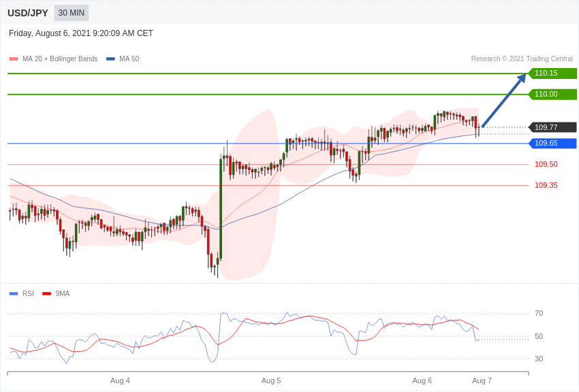Screen dimensions: 579x392
Task: Click the Aug 7 date axis label
Action: (x=482, y=380)
